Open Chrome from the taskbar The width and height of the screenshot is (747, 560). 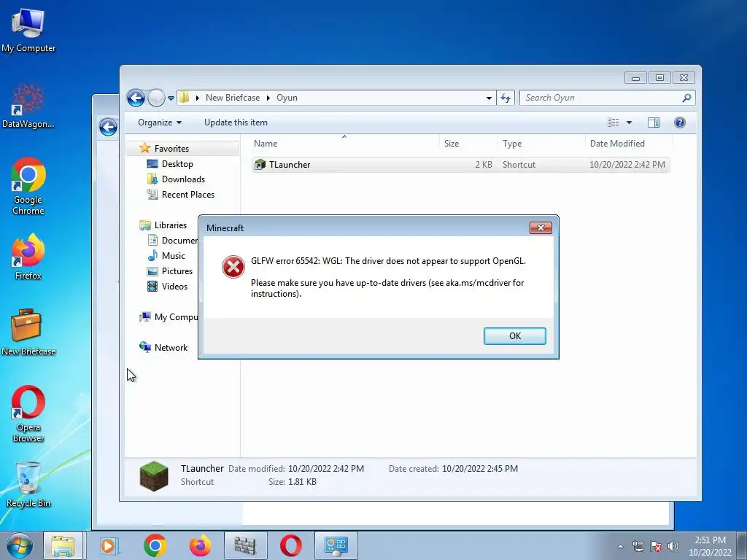click(155, 545)
